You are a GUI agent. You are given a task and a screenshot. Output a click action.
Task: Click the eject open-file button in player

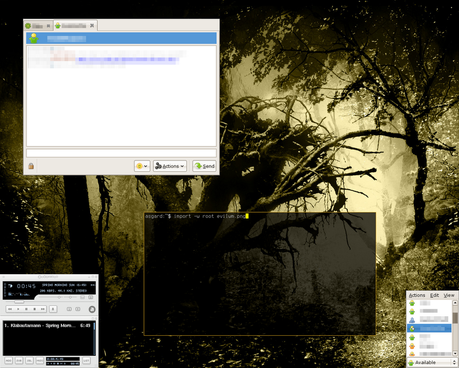click(x=53, y=309)
